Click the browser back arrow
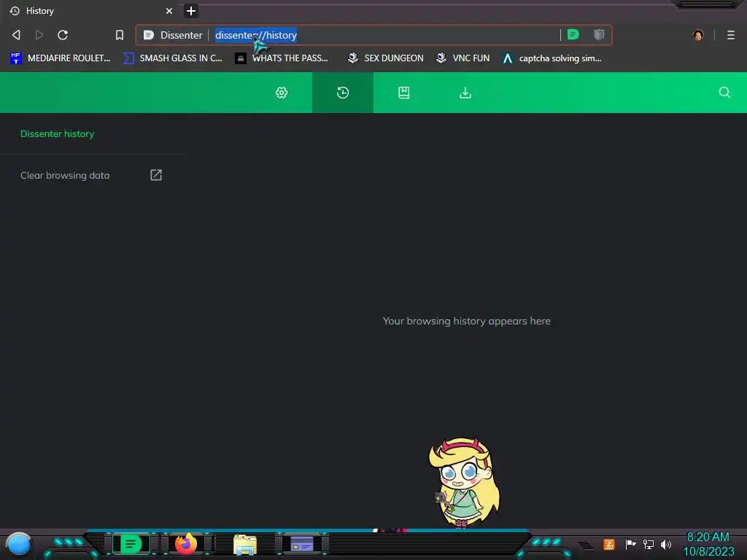747x560 pixels. 16,35
